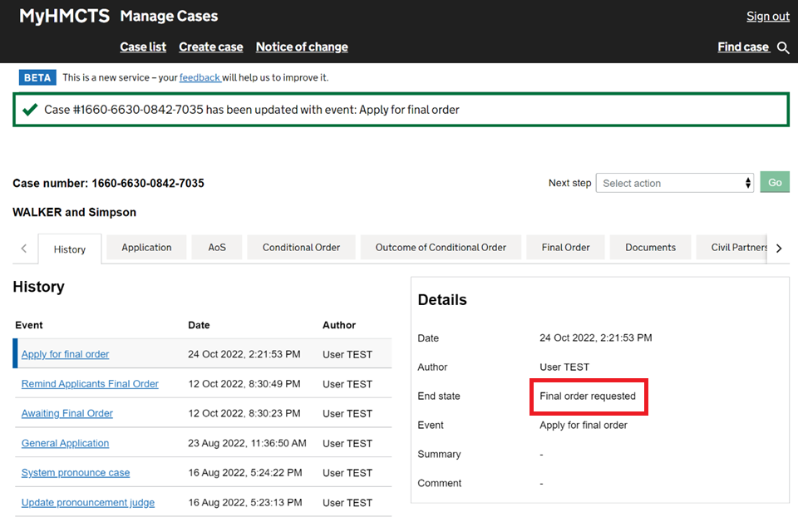Image resolution: width=798 pixels, height=532 pixels.
Task: Go to Notice of change
Action: pyautogui.click(x=302, y=47)
